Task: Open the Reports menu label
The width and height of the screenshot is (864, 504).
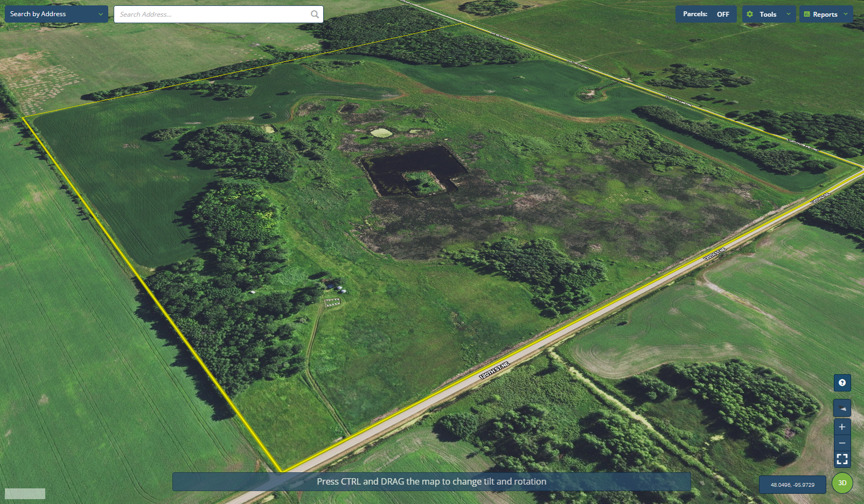Action: (825, 15)
